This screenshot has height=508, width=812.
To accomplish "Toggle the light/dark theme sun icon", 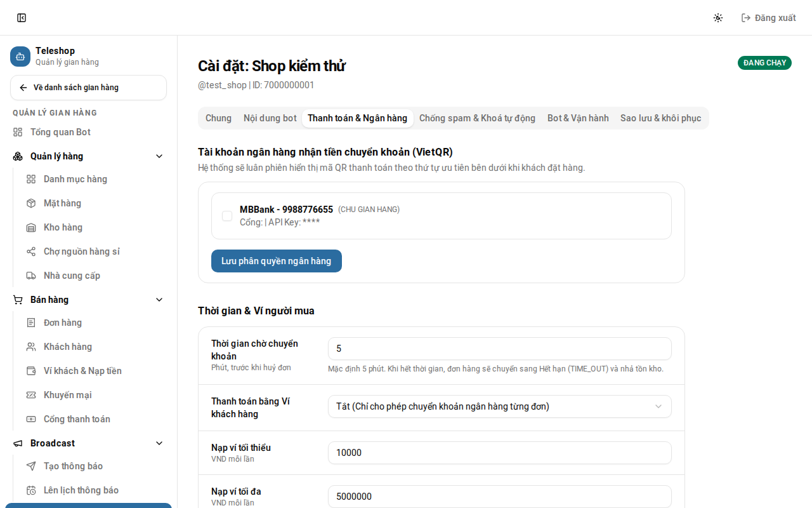I will [718, 18].
